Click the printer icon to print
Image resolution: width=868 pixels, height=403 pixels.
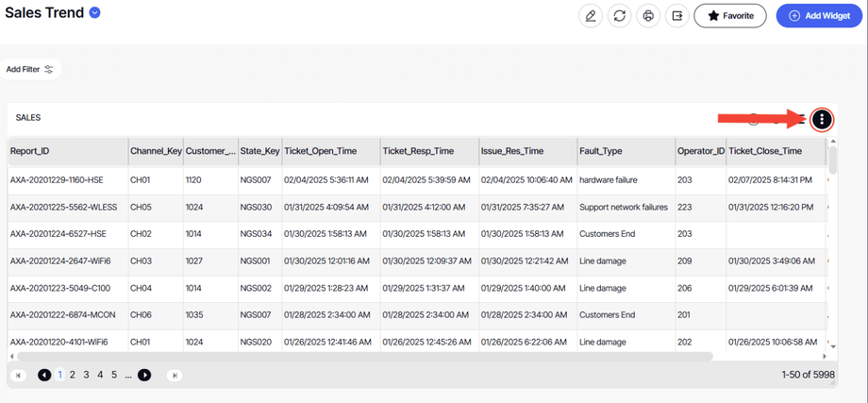click(647, 16)
